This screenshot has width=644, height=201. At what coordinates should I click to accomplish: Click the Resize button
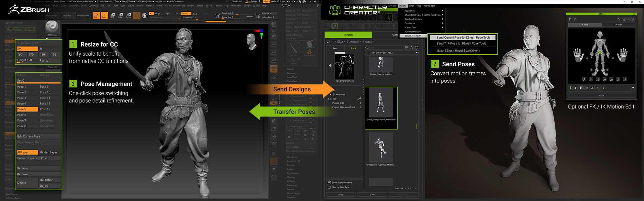(x=50, y=60)
